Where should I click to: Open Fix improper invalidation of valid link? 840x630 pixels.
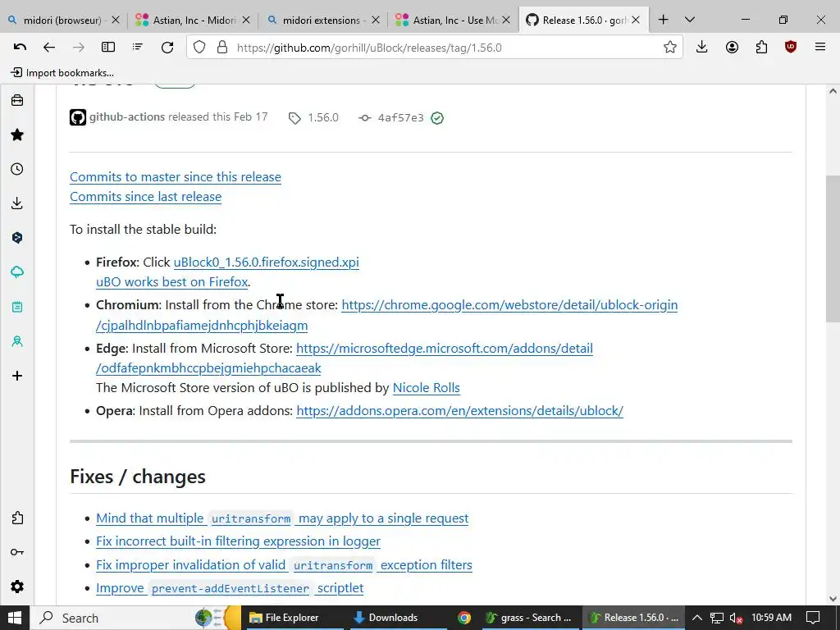click(284, 564)
